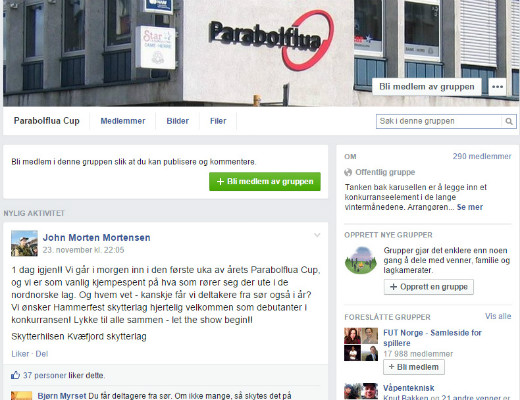Open the Bilder tab
The width and height of the screenshot is (520, 400).
click(x=177, y=121)
